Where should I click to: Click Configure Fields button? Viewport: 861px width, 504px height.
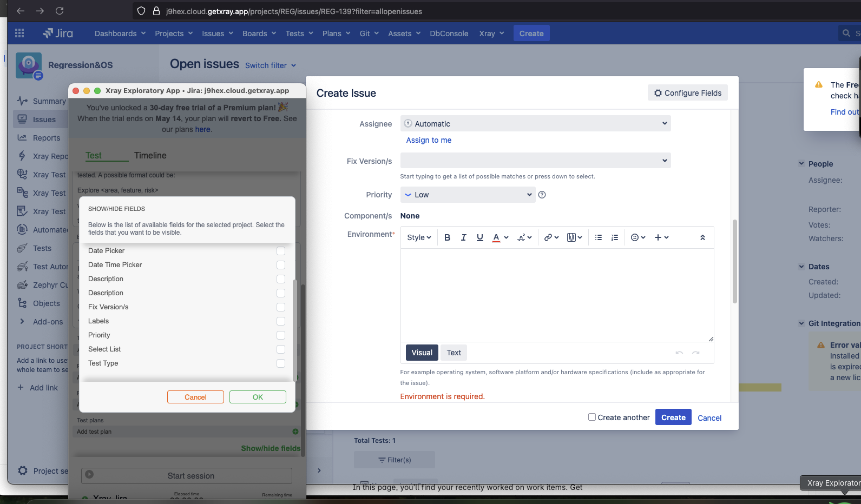click(687, 92)
